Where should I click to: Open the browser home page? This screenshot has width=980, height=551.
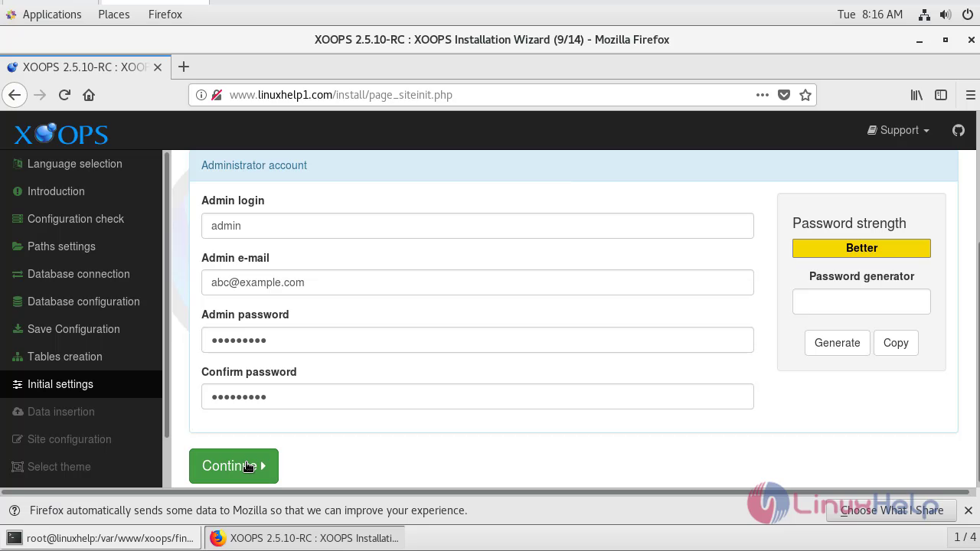coord(89,95)
